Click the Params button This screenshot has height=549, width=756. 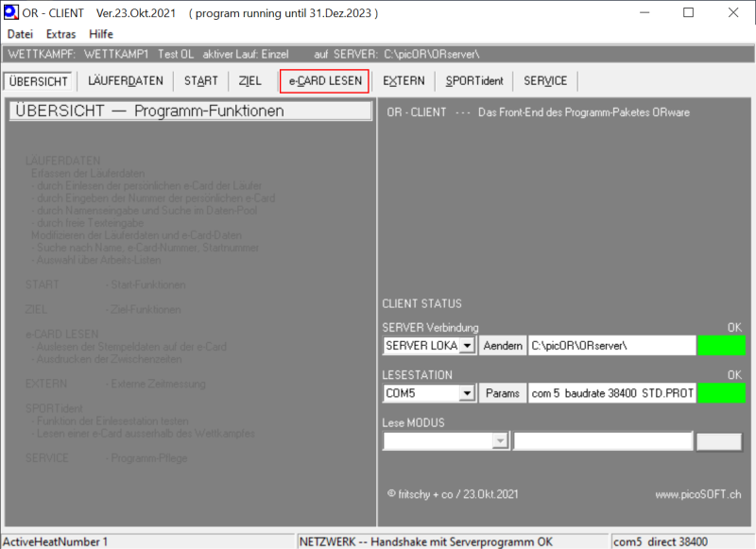[502, 393]
